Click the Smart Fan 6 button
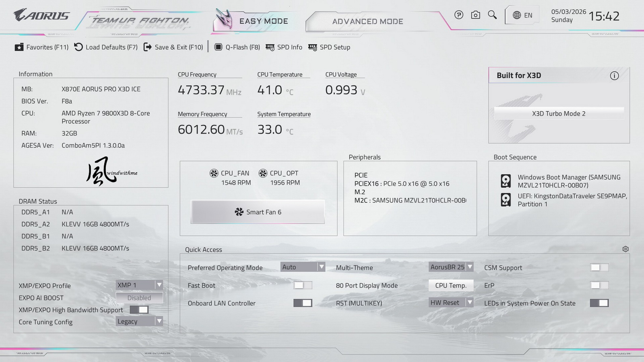Screen dimensions: 644x362 pyautogui.click(x=258, y=212)
